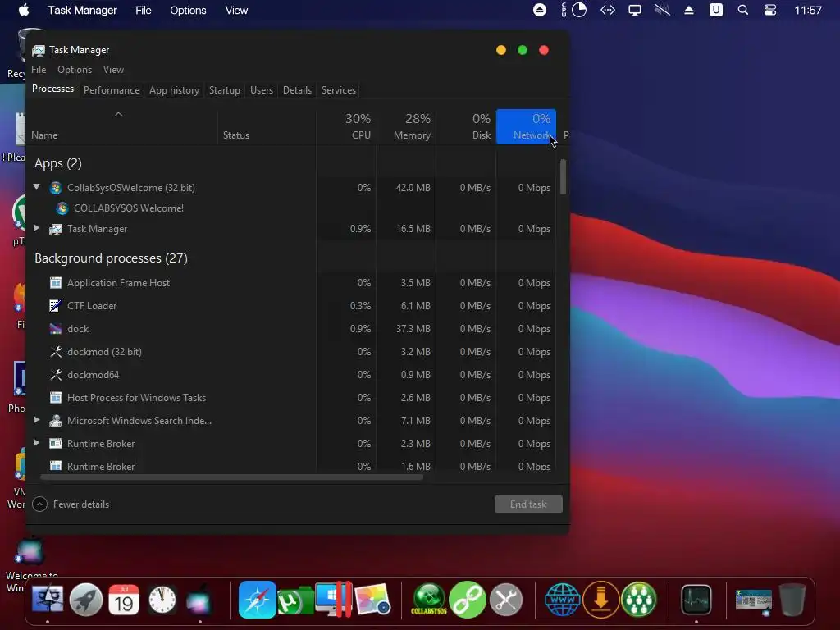This screenshot has height=630, width=840.
Task: Open the green chain link dock icon
Action: [x=467, y=600]
